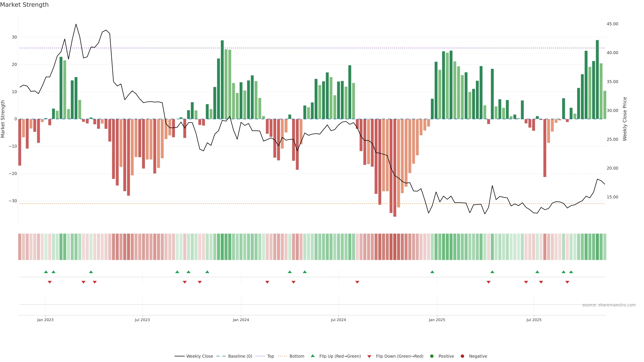Click the green circle Positive legend icon
644x362 pixels.
tap(432, 356)
